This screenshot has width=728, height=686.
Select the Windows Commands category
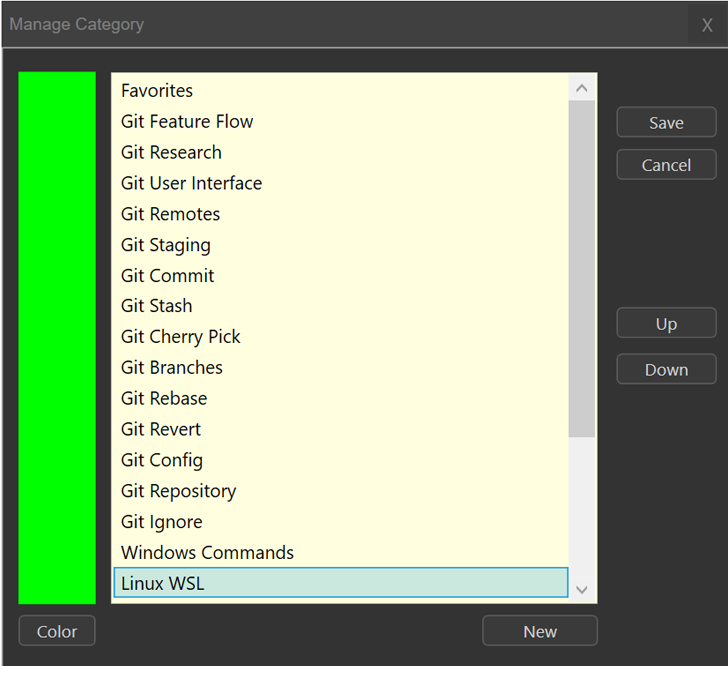(207, 552)
